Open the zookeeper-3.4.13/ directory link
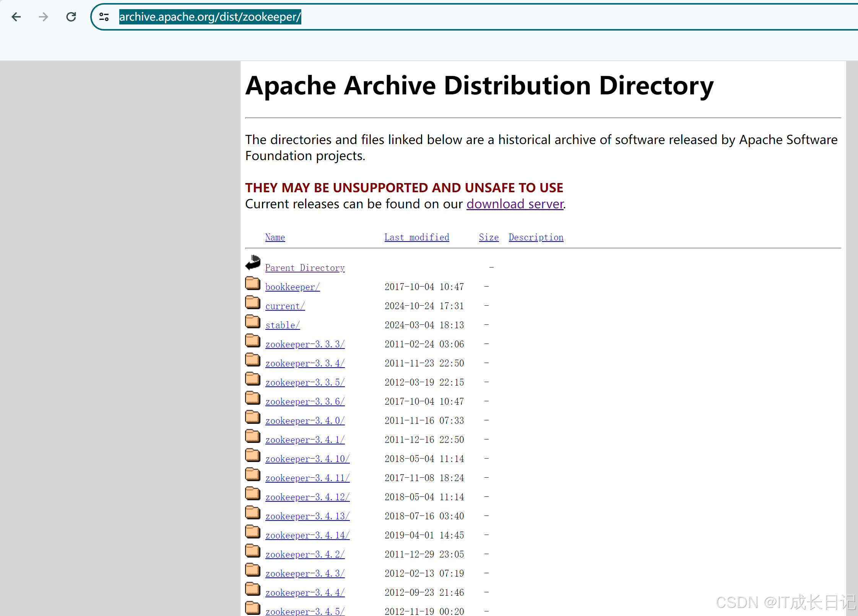Image resolution: width=858 pixels, height=616 pixels. click(x=307, y=516)
